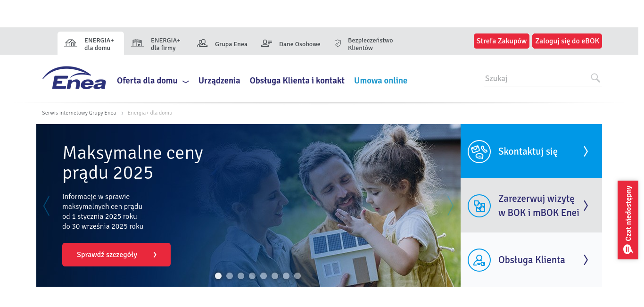This screenshot has width=644, height=307.
Task: Select the fourth carousel slide dot
Action: click(252, 276)
